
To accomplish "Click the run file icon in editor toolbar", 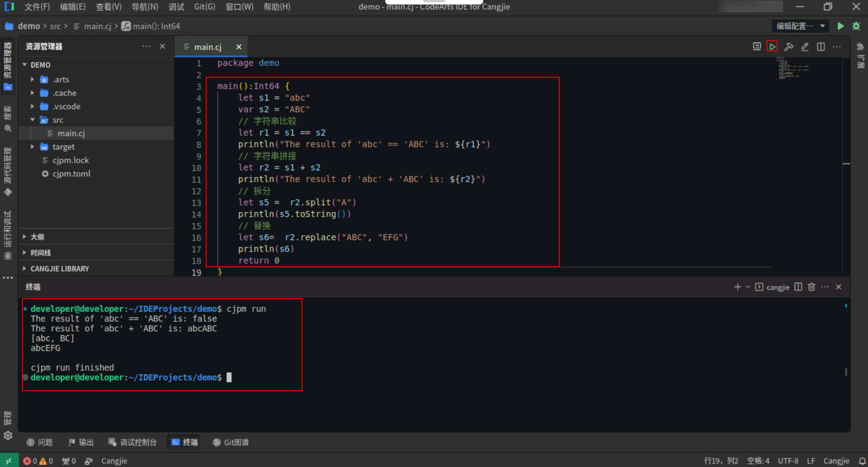I will (x=772, y=47).
